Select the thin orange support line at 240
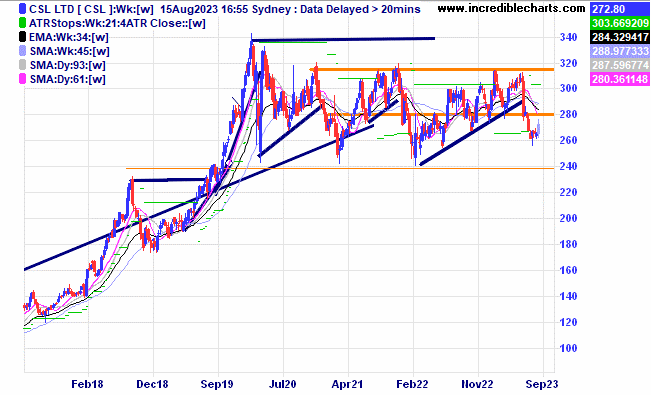The width and height of the screenshot is (651, 395). (x=340, y=168)
